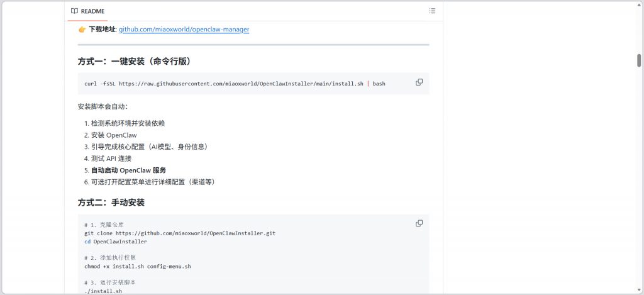Click the # 1. 克隆仓库 comment

tap(104, 225)
